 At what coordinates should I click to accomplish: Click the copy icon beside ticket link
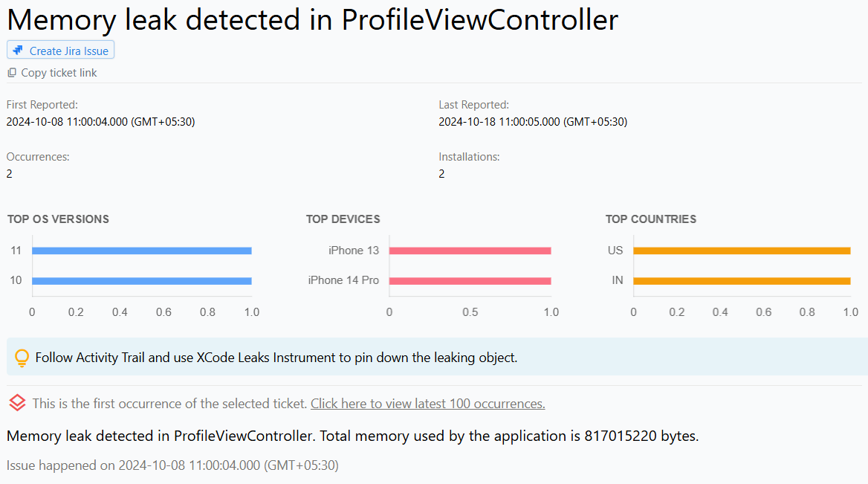pyautogui.click(x=11, y=72)
